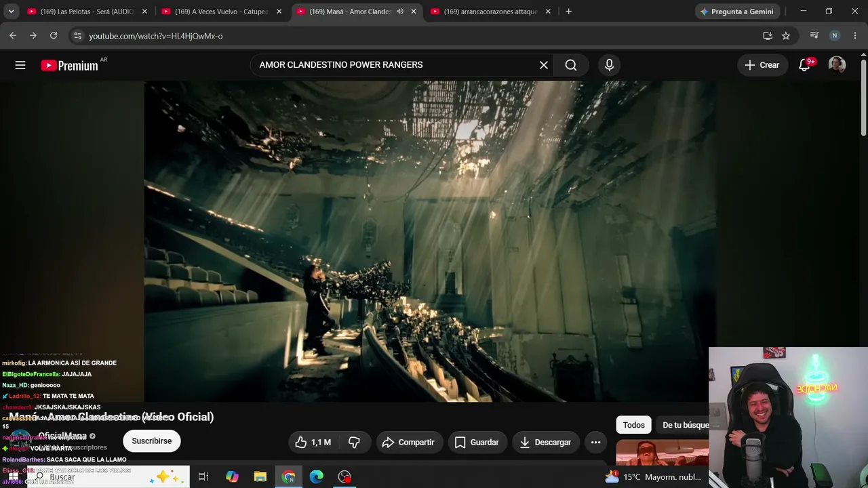
Task: Click the Crear button
Action: point(762,65)
